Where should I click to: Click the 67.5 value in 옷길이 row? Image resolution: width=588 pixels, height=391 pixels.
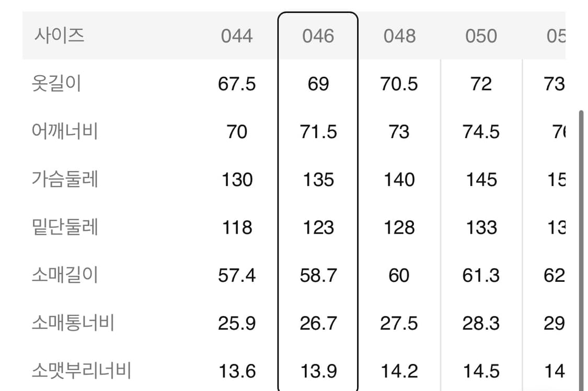click(x=237, y=84)
